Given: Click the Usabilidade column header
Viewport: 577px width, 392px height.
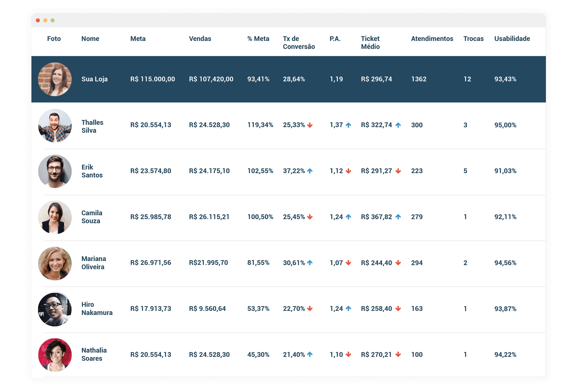Looking at the screenshot, I should [x=512, y=39].
